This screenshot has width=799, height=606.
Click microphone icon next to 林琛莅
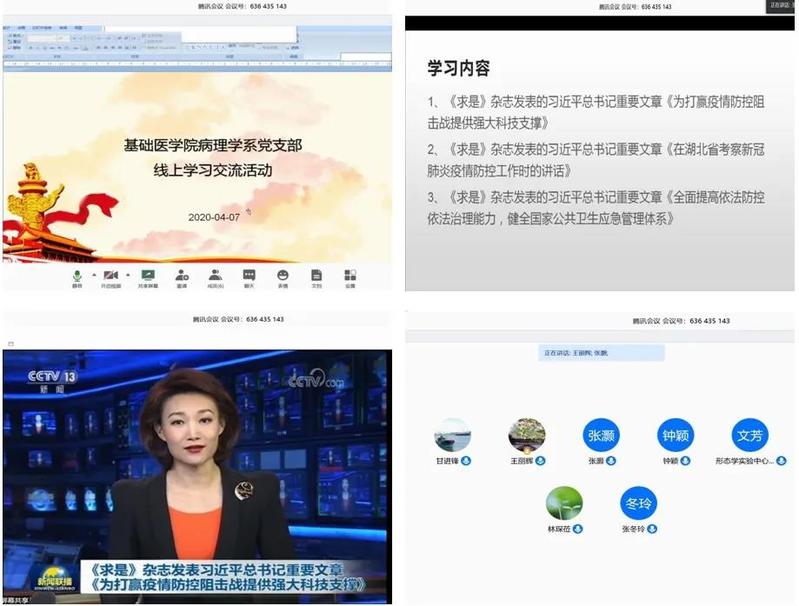578,529
